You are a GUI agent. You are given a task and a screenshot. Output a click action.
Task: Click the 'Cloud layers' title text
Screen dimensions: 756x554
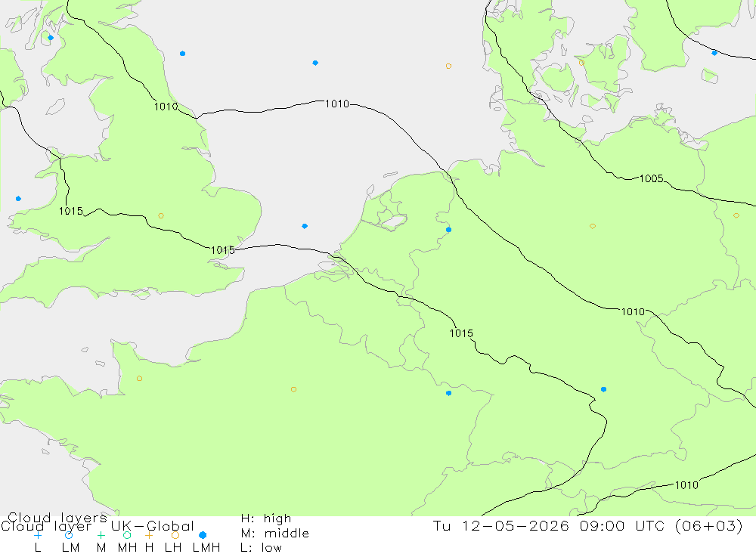pyautogui.click(x=57, y=518)
